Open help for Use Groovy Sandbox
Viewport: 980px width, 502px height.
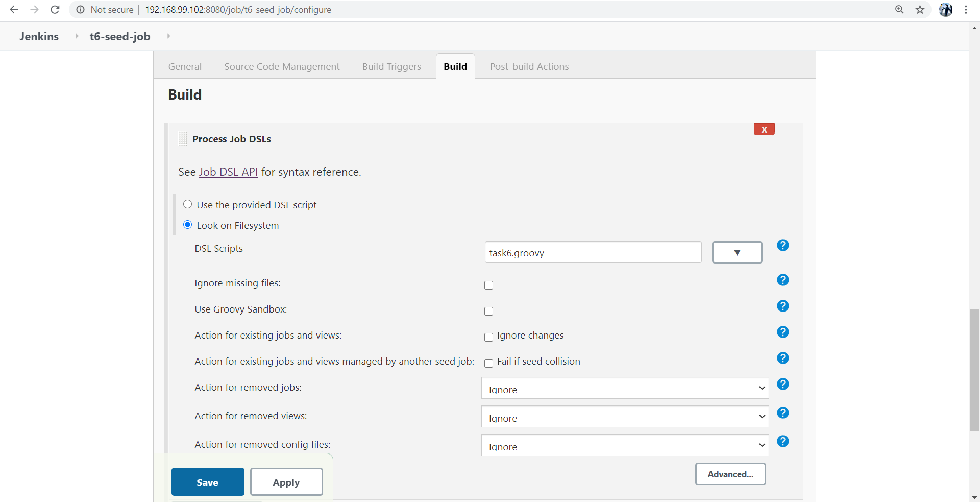782,306
